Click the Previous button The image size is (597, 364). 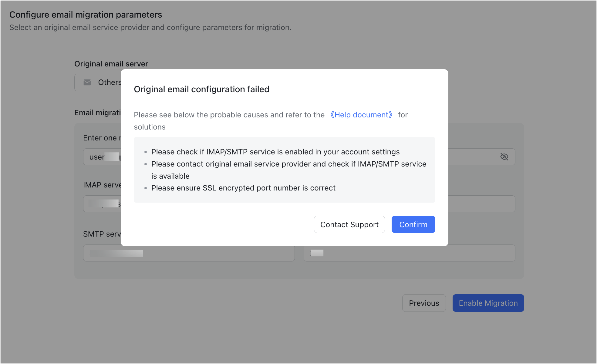424,303
